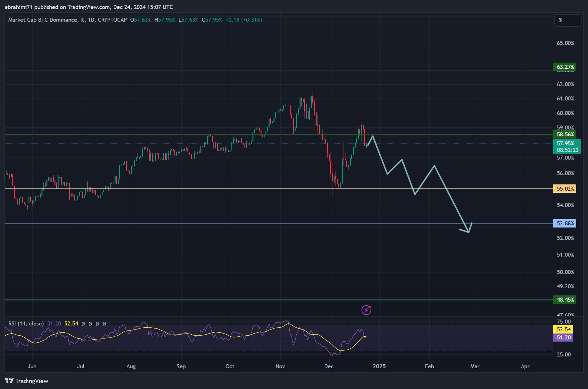Select the current price 57.95% label
This screenshot has height=389, width=588.
[x=565, y=144]
